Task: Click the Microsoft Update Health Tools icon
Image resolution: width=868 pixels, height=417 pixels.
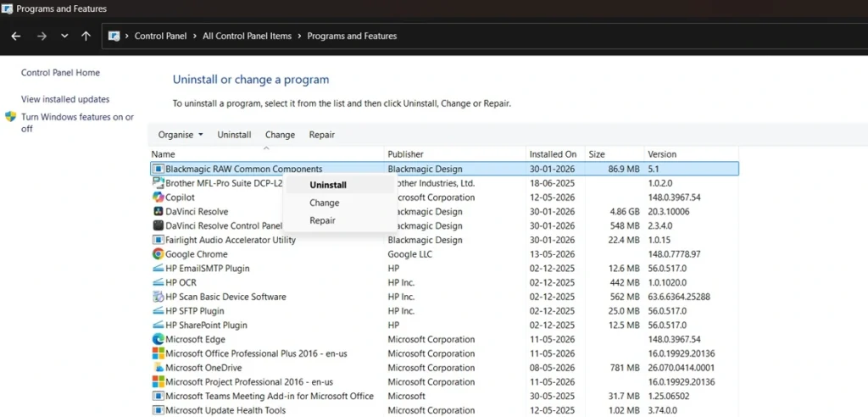Action: (159, 410)
